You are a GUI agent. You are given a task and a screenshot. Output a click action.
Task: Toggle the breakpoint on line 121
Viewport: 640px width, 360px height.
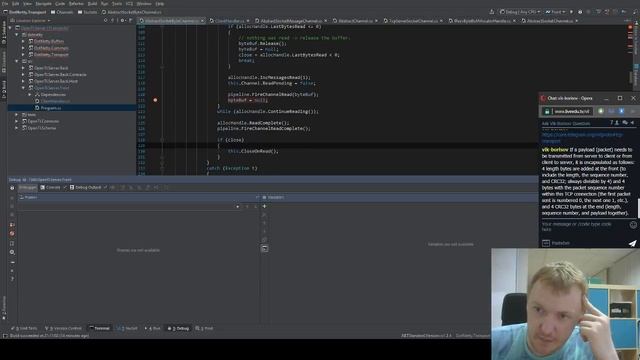155,100
